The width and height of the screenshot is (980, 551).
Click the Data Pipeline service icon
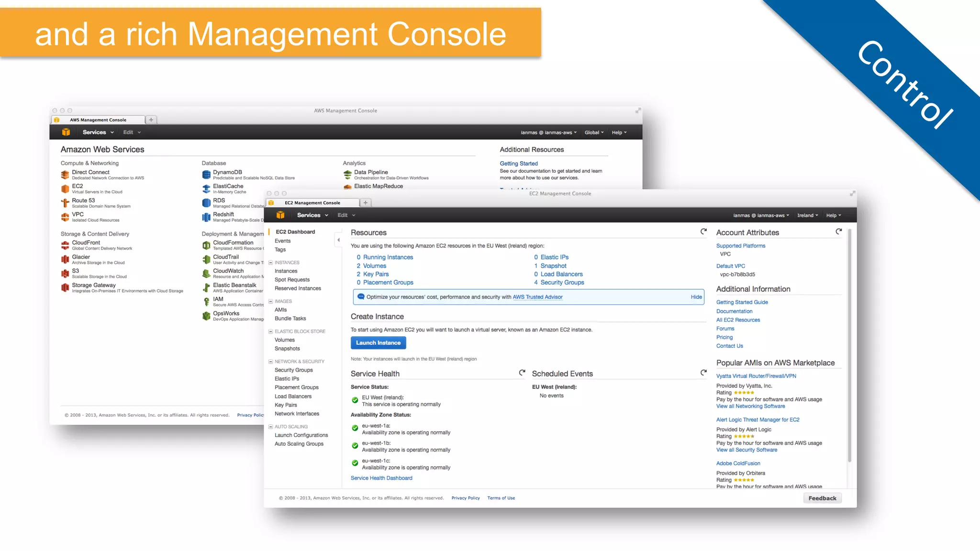(347, 175)
